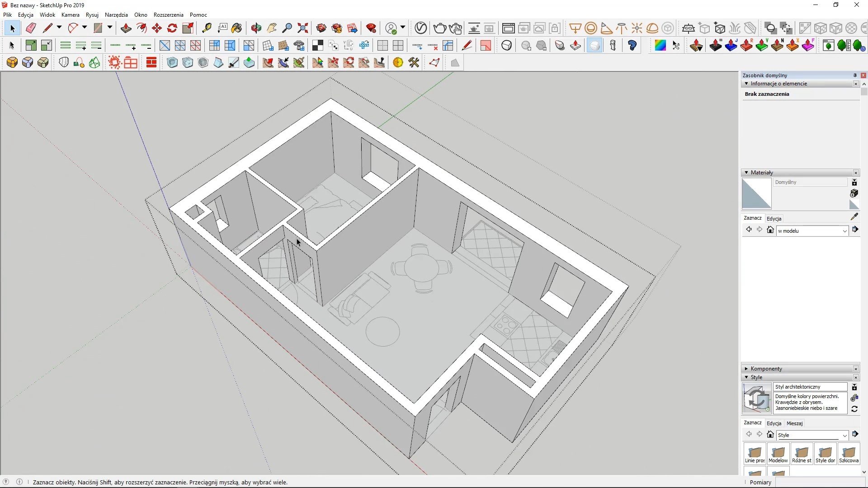Screen dimensions: 868x488
Task: Activate the Paint Bucket tool
Action: pyautogui.click(x=236, y=28)
